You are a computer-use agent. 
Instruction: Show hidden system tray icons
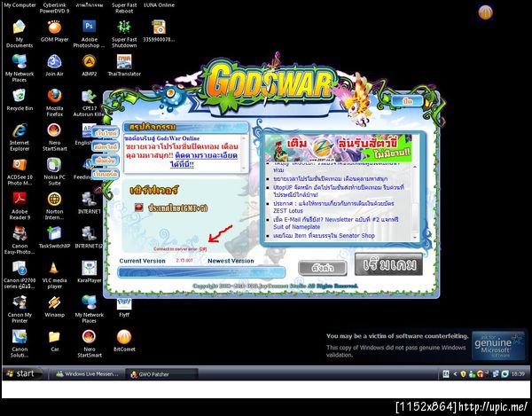click(455, 374)
